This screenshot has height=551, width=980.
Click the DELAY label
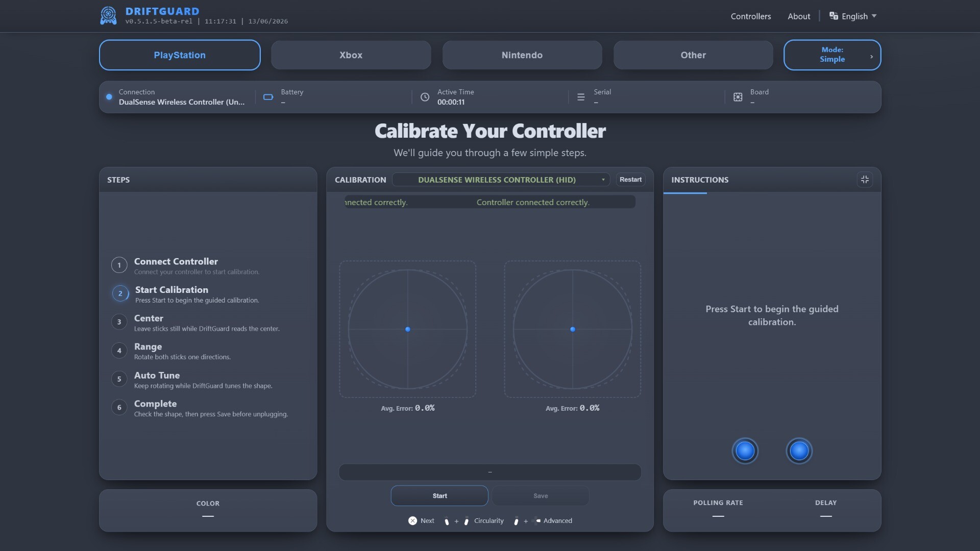825,503
